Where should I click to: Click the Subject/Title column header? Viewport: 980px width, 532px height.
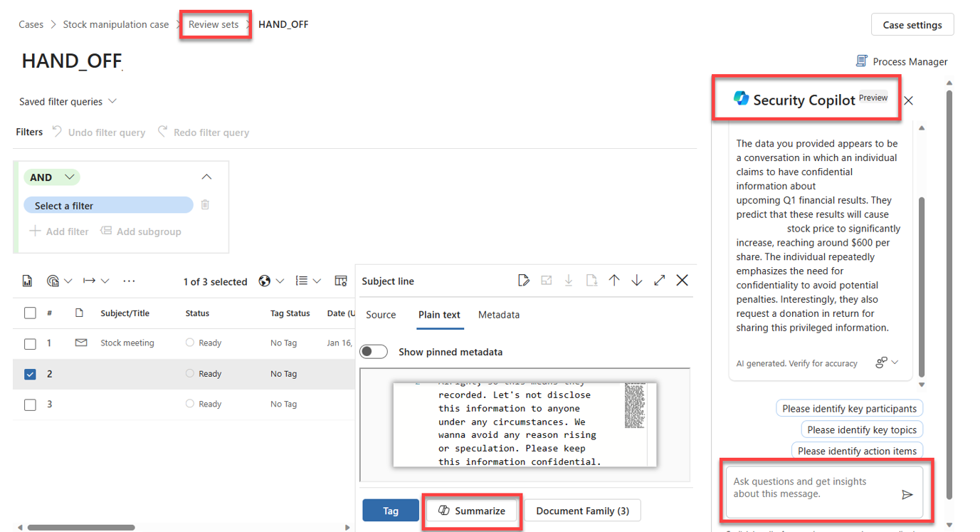coord(125,313)
